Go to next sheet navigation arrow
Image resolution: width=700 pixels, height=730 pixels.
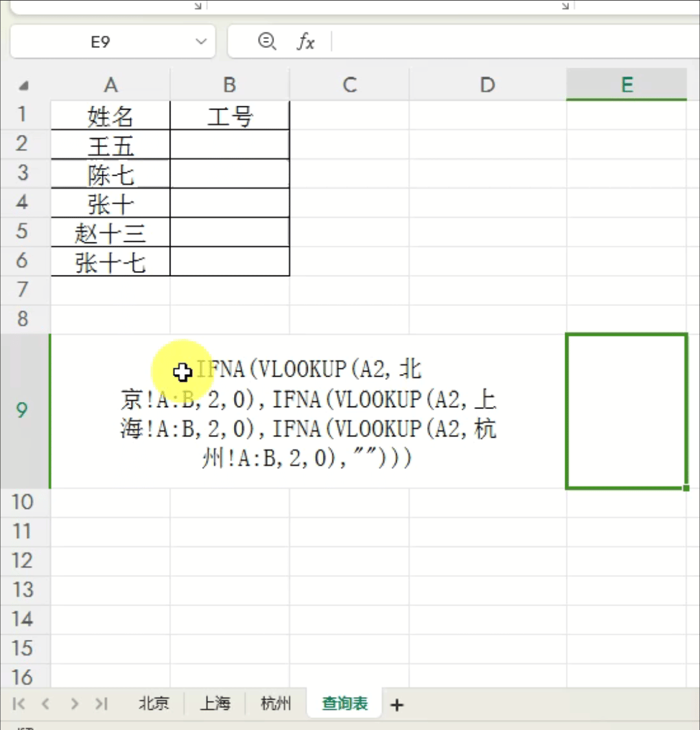click(x=75, y=703)
